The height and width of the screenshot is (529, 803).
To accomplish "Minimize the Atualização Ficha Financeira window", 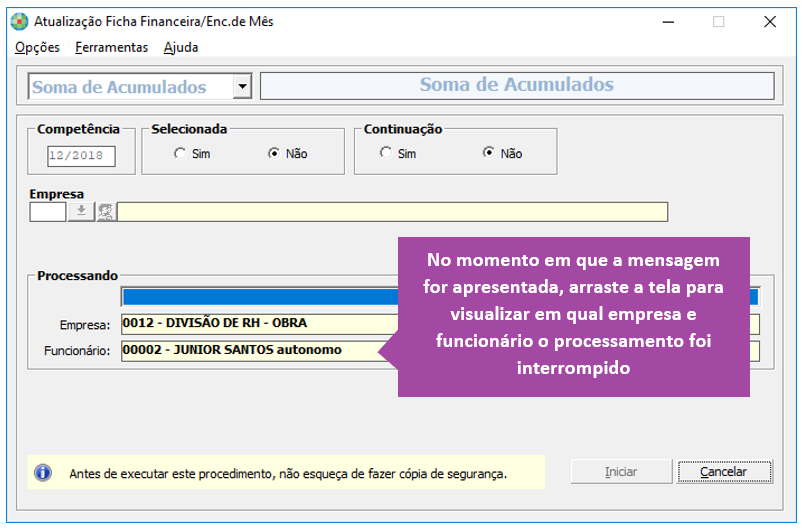I will [x=668, y=22].
